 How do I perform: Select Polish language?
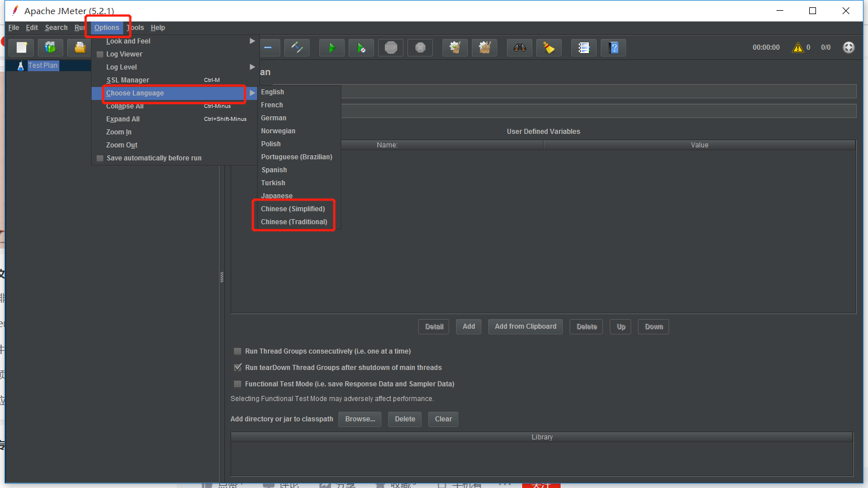299,144
